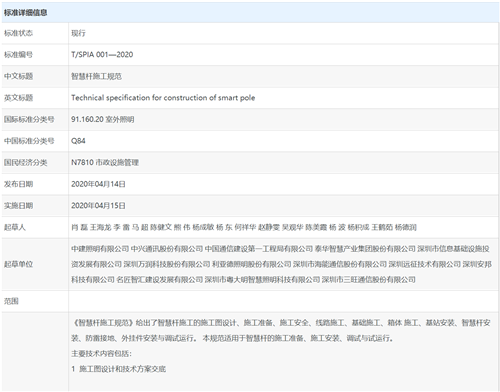Image resolution: width=500 pixels, height=392 pixels.
Task: Click item 1 施工图设计和技术方案交底
Action: 118,369
